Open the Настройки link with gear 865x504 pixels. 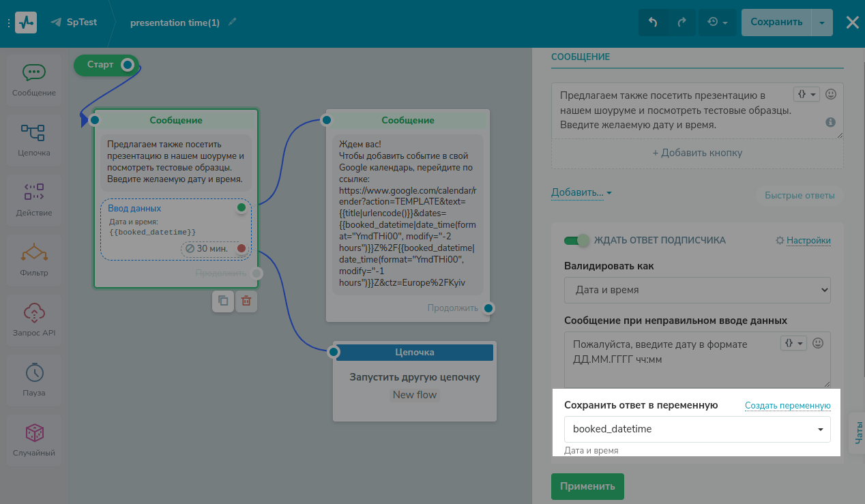803,241
